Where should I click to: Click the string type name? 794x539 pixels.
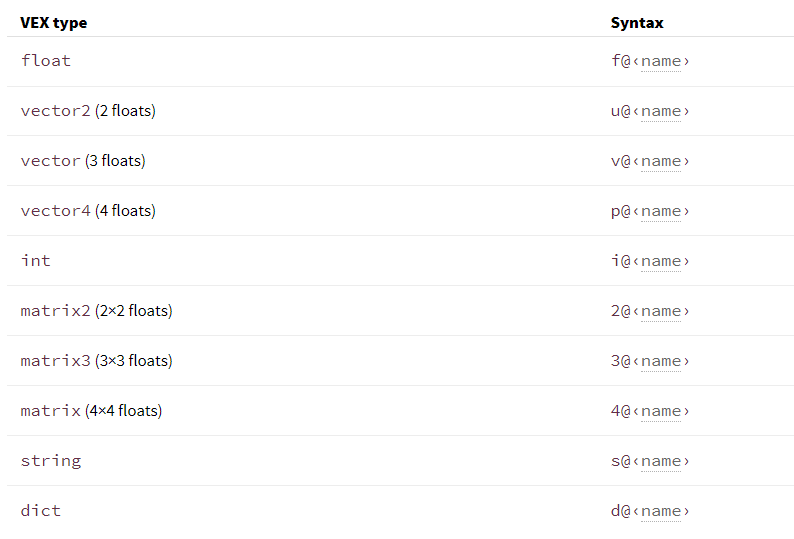click(51, 461)
